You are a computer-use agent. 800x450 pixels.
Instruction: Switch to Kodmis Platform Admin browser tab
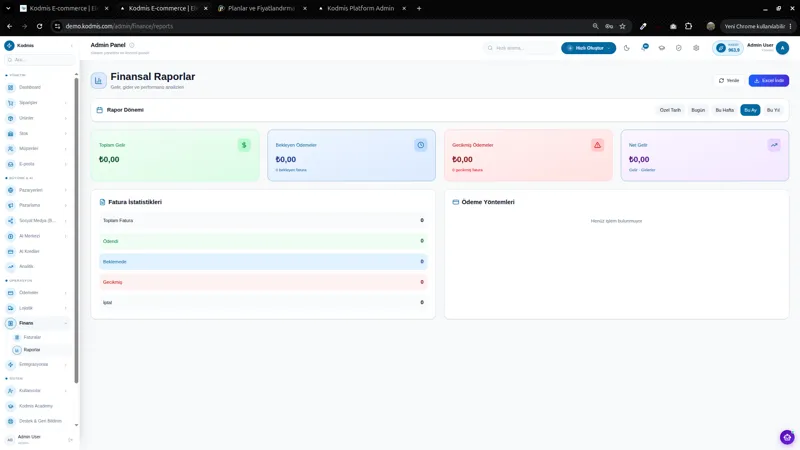tap(360, 8)
